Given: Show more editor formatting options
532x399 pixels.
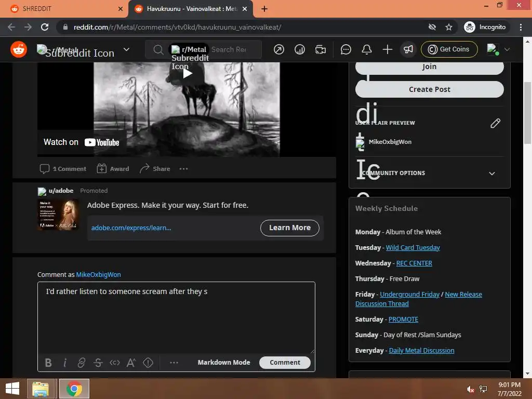Looking at the screenshot, I should click(x=174, y=363).
